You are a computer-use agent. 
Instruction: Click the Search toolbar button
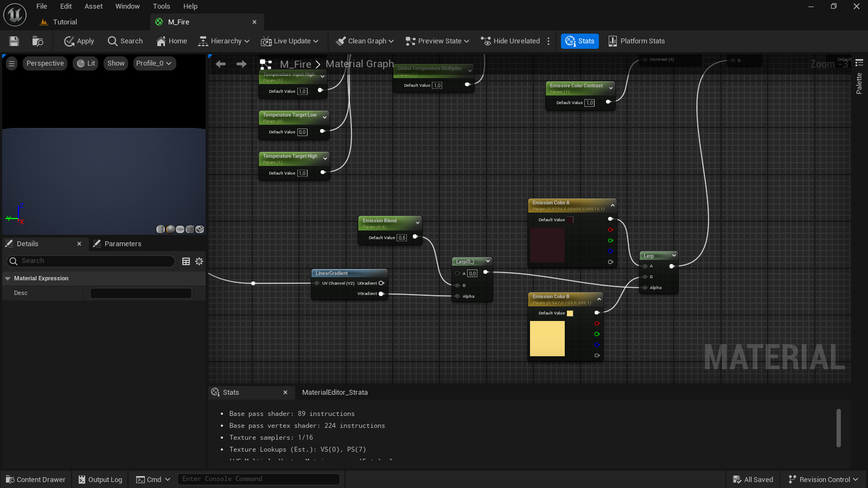coord(125,41)
